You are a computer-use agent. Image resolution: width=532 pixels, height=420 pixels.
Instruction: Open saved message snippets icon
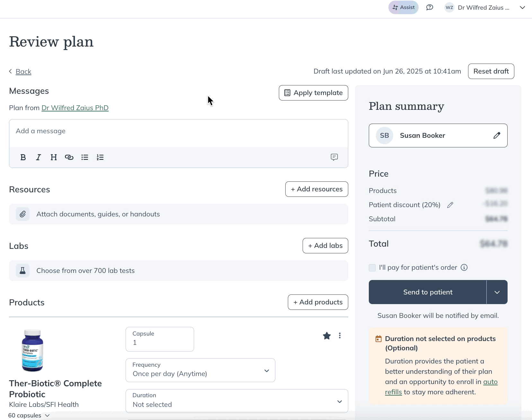tap(334, 157)
